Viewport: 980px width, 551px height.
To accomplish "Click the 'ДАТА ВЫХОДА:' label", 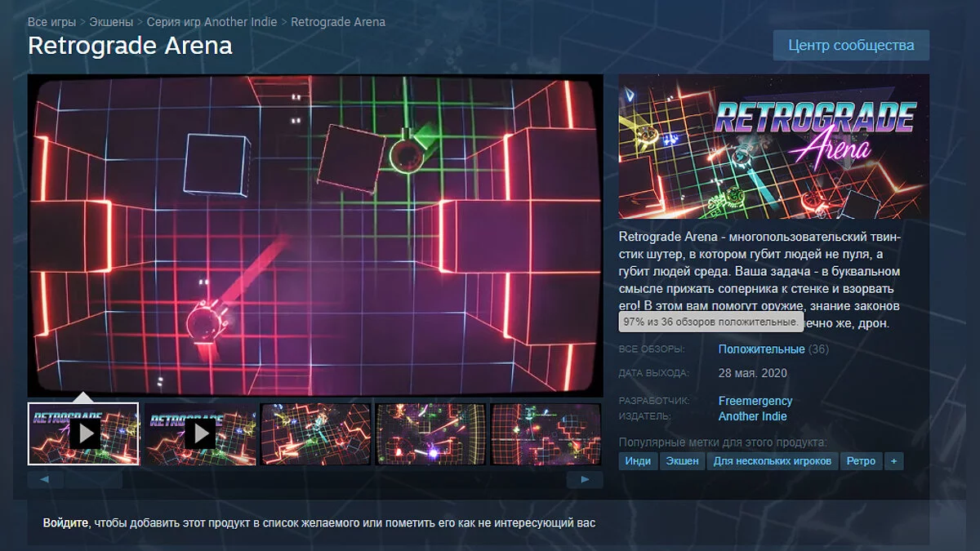I will 654,373.
